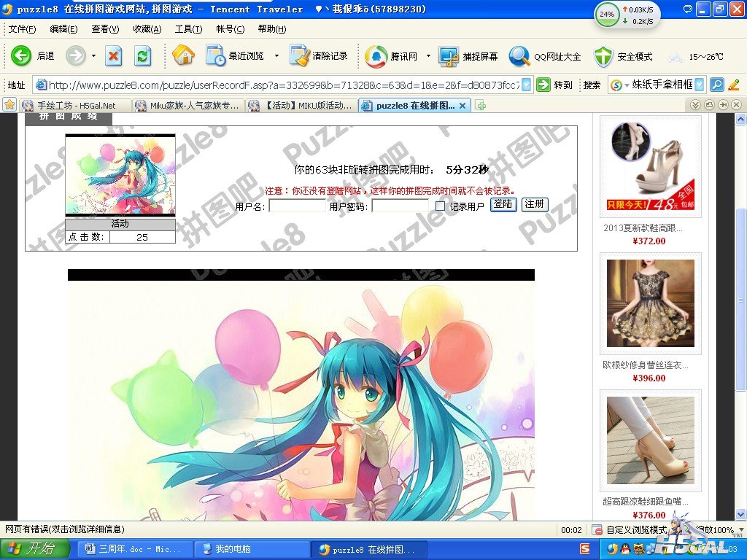
Task: Click the blue search magnifier icon
Action: tap(717, 85)
